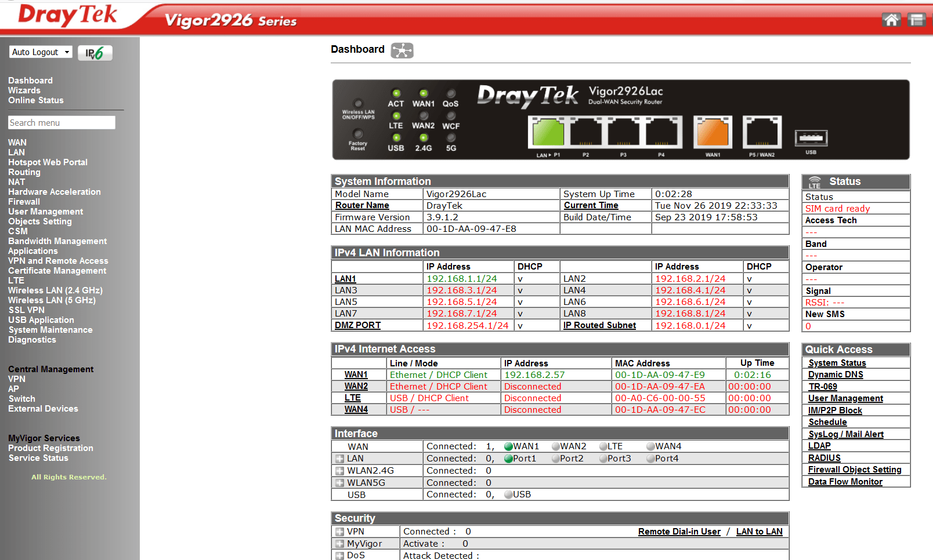This screenshot has height=560, width=933.
Task: Open TR-069 quick access link
Action: (x=823, y=387)
